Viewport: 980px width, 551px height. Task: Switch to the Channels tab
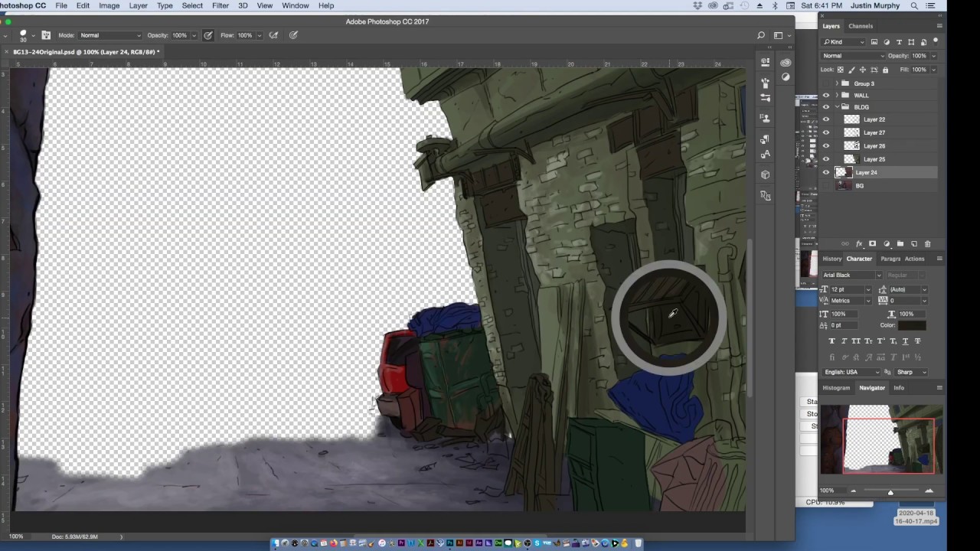[x=861, y=26]
